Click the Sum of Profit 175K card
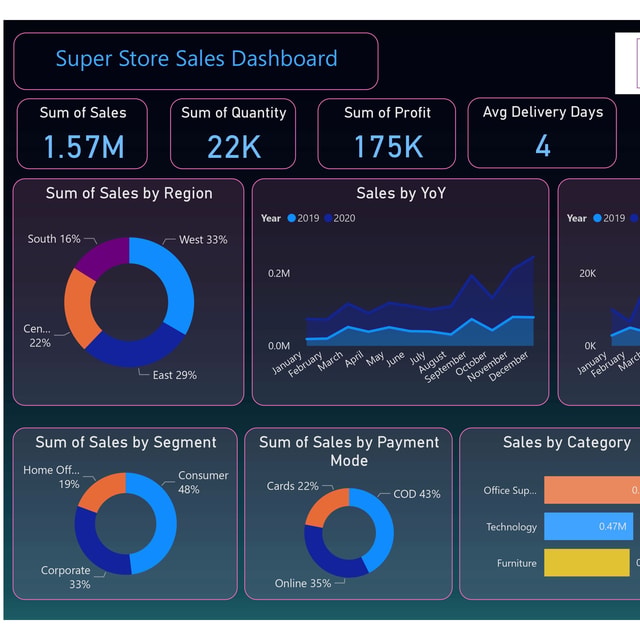Image resolution: width=640 pixels, height=640 pixels. 387,133
